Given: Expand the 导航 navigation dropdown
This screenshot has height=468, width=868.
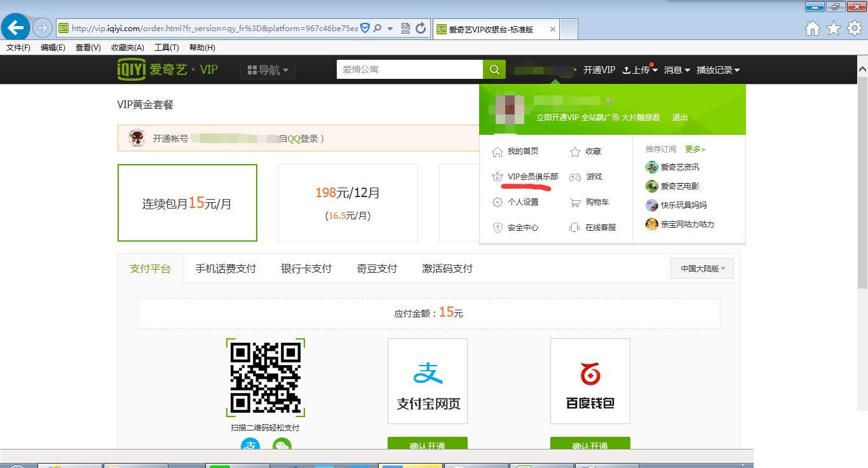Looking at the screenshot, I should [268, 70].
